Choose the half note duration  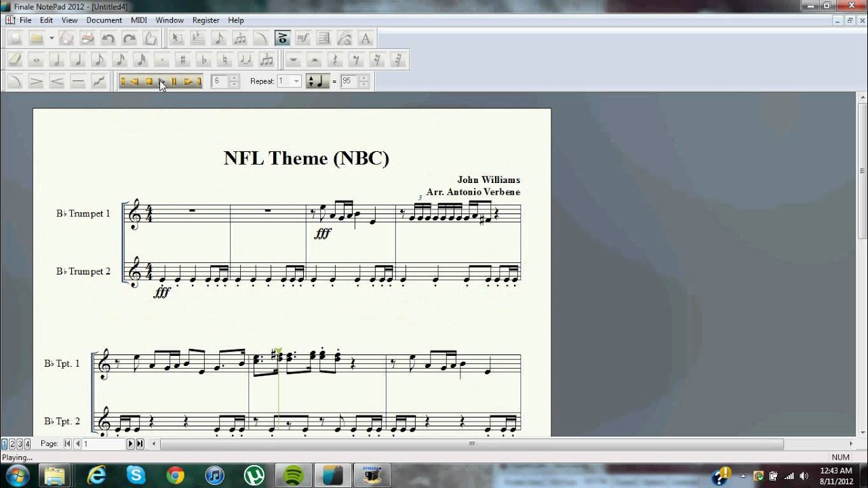tap(57, 60)
